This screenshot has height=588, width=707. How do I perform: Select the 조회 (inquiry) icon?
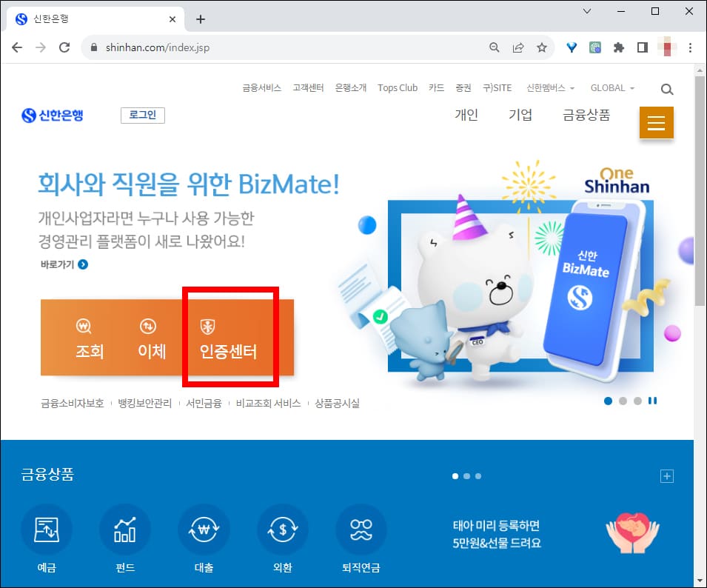pyautogui.click(x=87, y=337)
